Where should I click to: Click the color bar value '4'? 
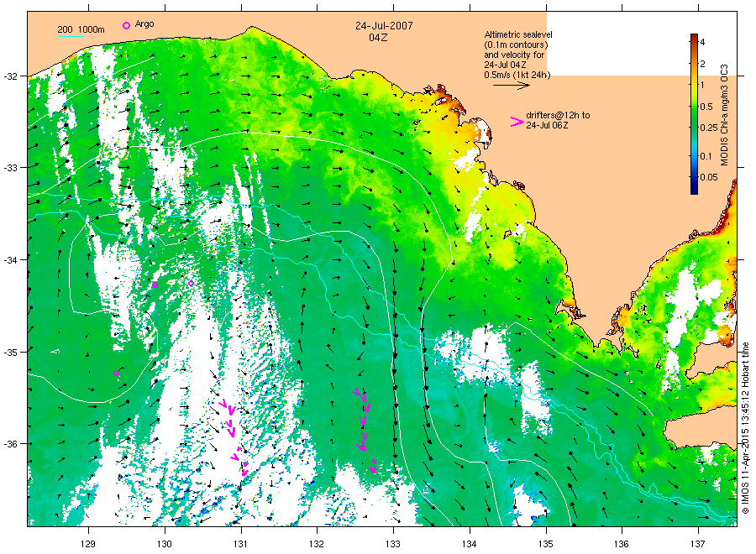pyautogui.click(x=702, y=43)
